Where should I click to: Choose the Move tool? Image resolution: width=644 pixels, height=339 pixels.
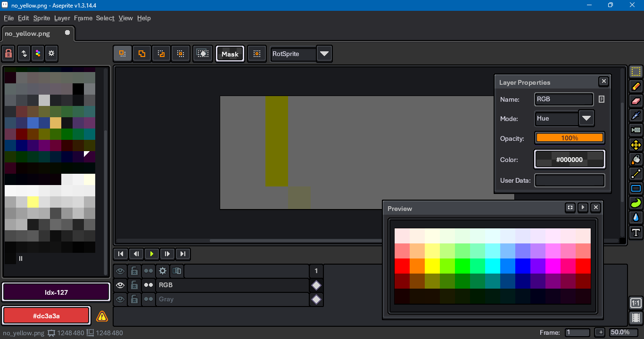point(636,145)
